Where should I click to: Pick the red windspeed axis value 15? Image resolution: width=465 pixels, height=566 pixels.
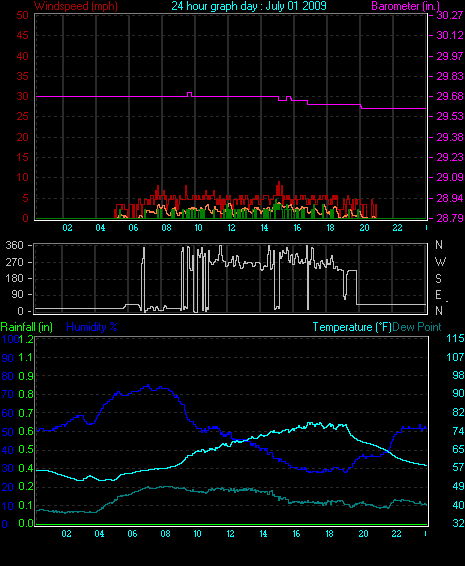point(22,157)
